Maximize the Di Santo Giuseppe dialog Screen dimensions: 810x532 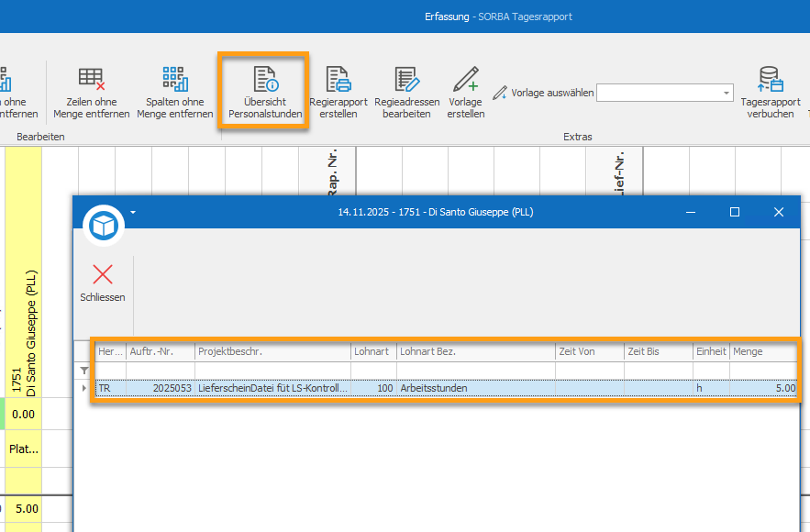click(735, 212)
